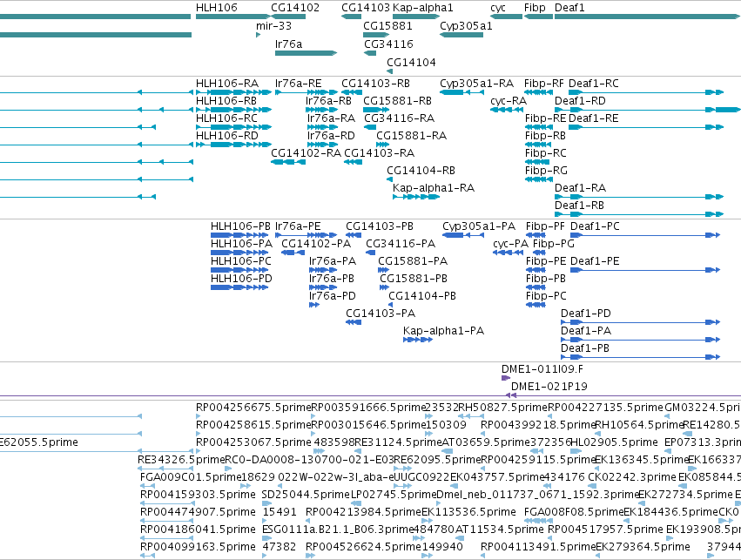Click EST RP004256675.5prime
Image resolution: width=741 pixels, height=560 pixels.
tap(253, 408)
